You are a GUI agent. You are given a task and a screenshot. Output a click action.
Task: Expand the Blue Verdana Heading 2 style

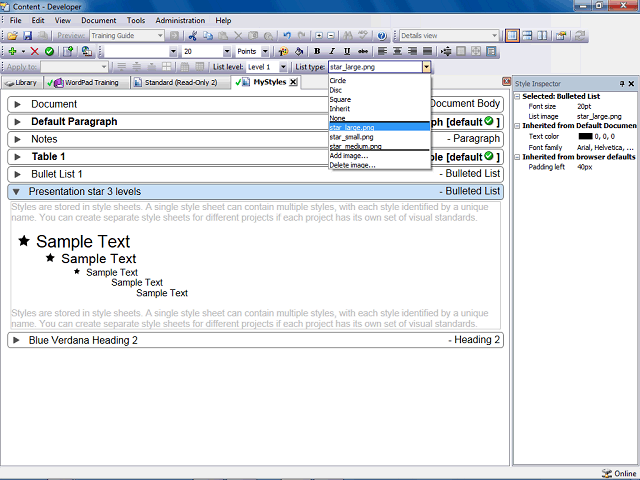pos(16,340)
